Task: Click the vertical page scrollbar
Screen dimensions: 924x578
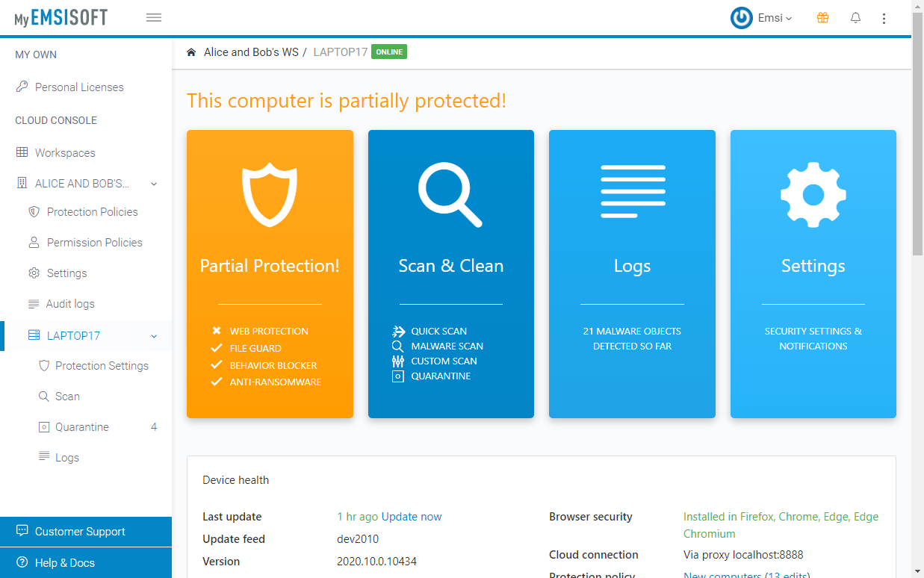Action: (918, 134)
